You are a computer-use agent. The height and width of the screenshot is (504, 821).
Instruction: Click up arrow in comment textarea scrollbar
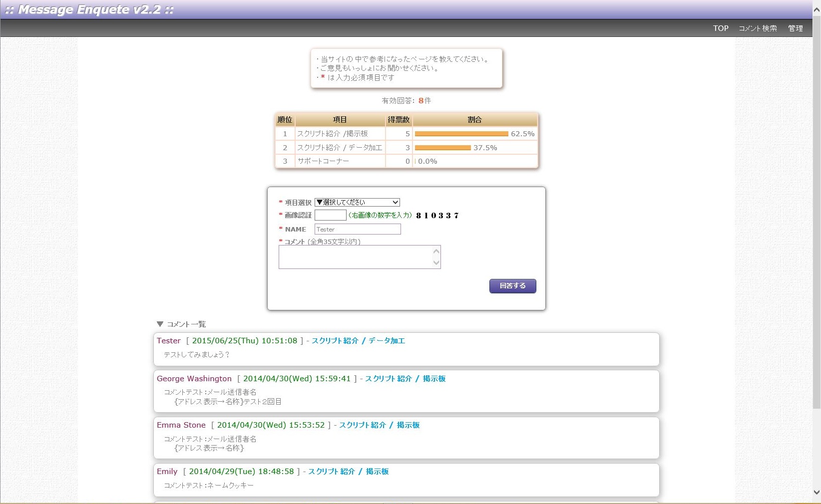(436, 251)
